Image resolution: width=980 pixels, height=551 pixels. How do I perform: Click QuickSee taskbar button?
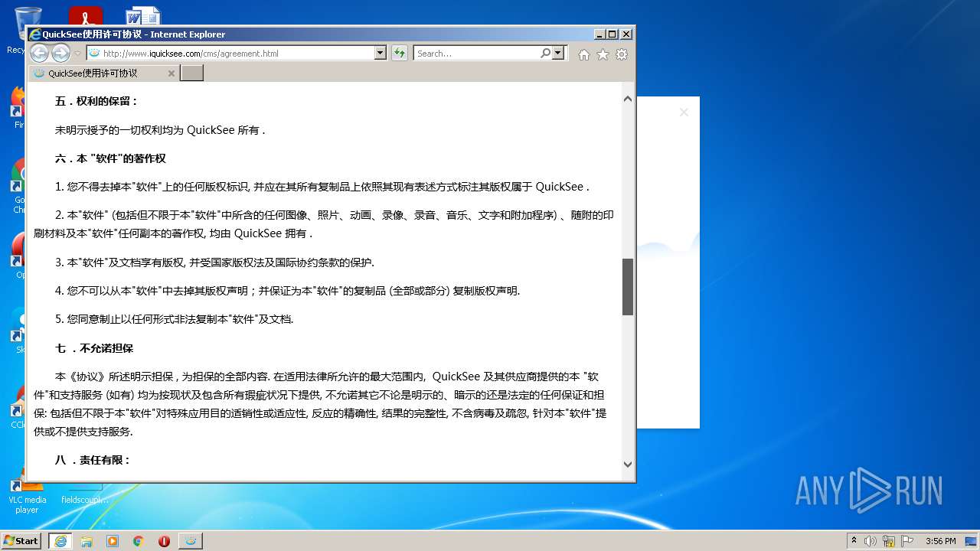tap(191, 541)
